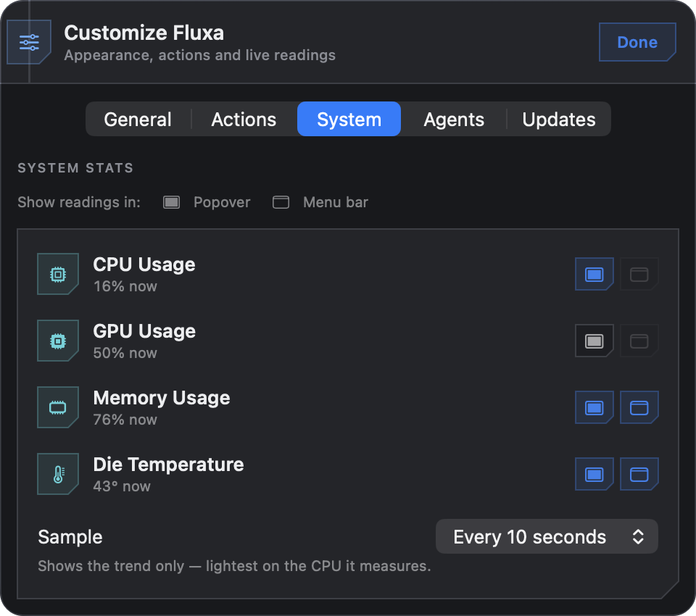Open the Actions tab
Screen dimensions: 696x616
(244, 119)
